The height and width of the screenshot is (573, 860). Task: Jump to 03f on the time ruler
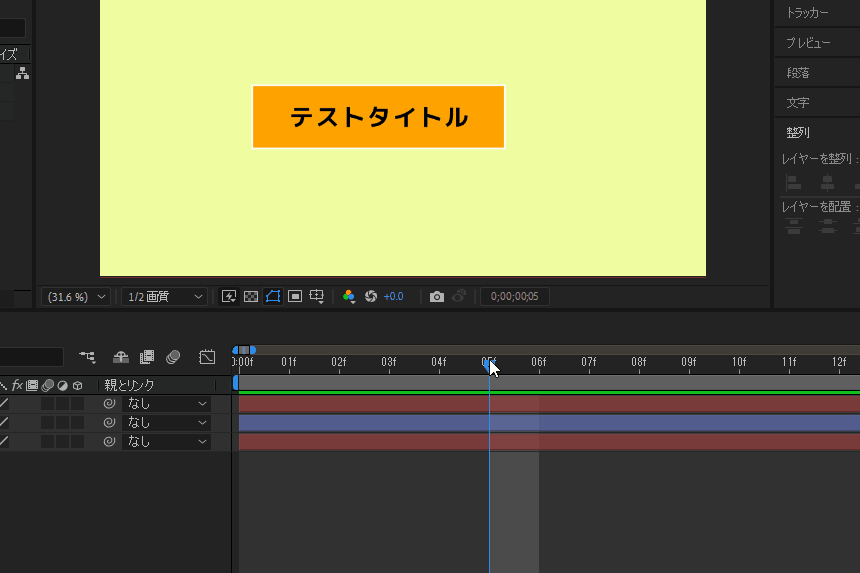point(389,362)
